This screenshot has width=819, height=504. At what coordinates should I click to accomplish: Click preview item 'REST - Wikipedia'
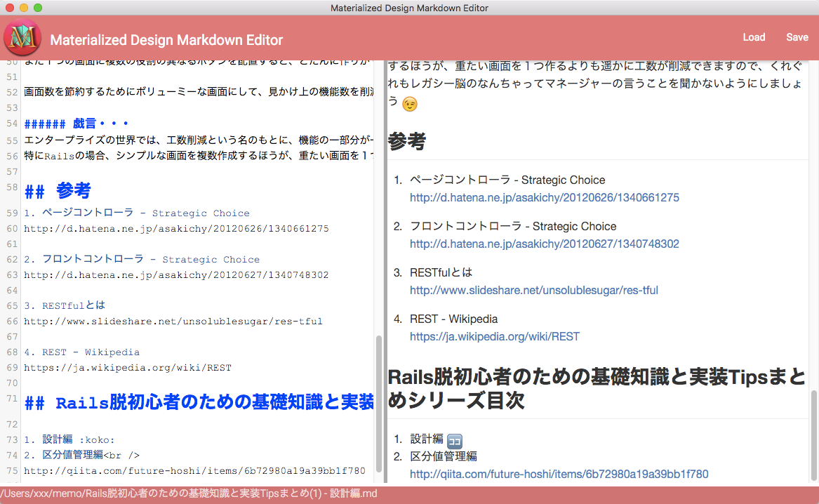tap(453, 319)
